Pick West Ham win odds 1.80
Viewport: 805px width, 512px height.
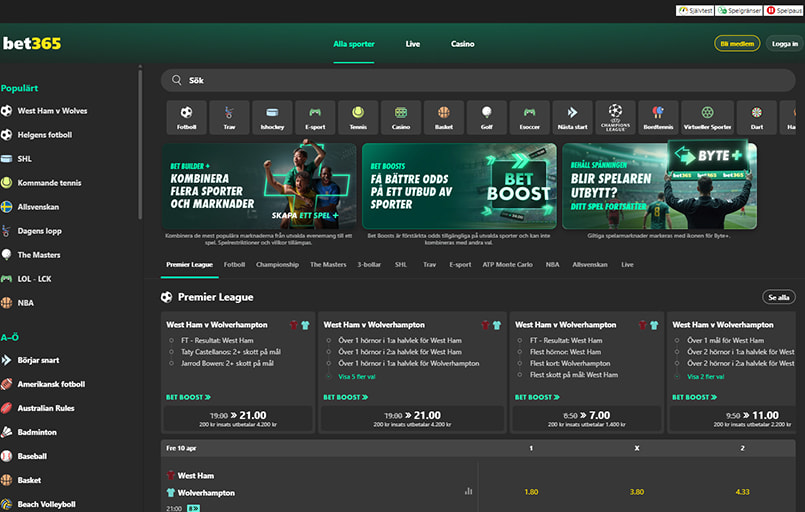click(531, 492)
